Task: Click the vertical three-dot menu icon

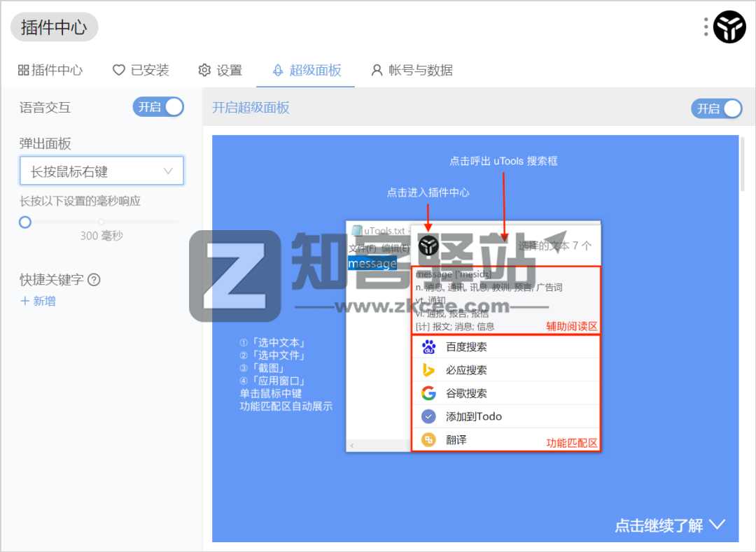Action: click(x=704, y=27)
